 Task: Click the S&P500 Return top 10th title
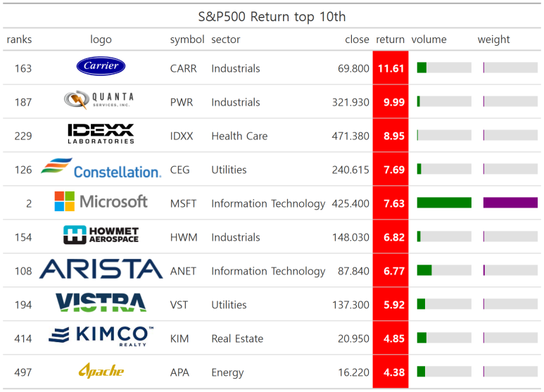[x=272, y=17]
